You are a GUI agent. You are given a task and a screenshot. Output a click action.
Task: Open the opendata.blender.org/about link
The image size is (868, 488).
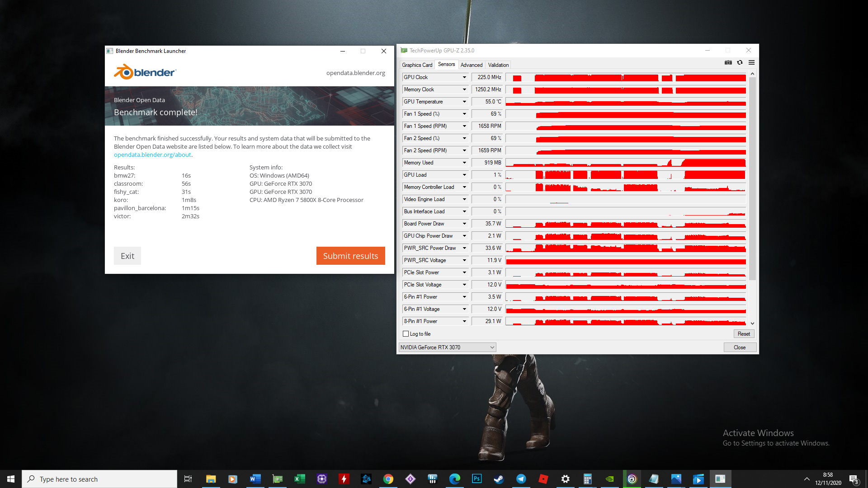coord(152,155)
